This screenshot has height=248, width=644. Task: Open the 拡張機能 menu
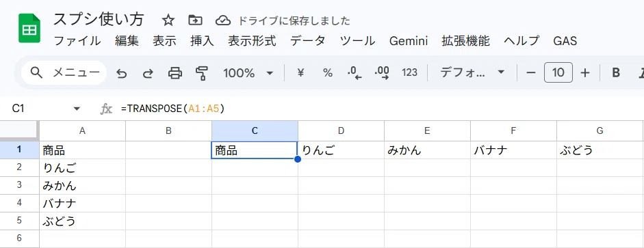click(x=466, y=41)
